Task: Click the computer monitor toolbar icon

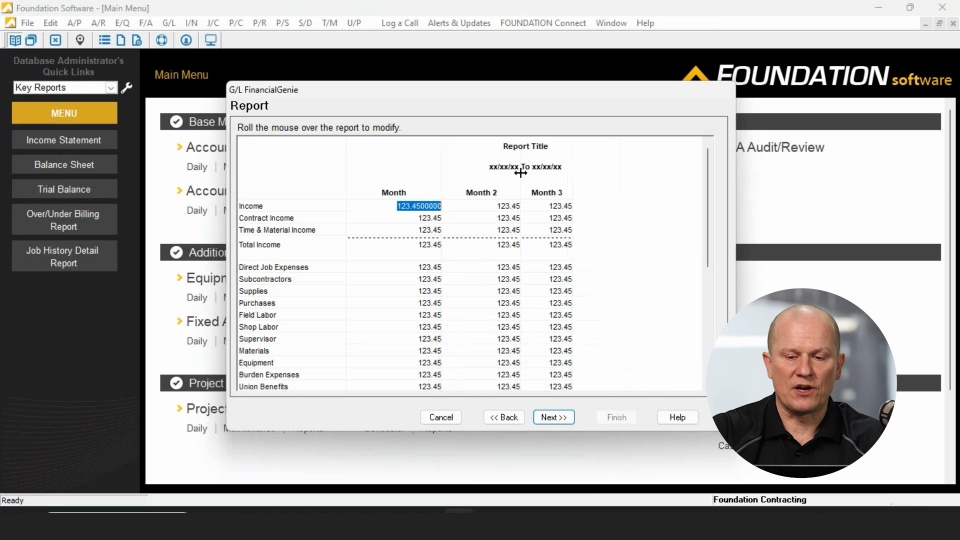Action: 210,40
